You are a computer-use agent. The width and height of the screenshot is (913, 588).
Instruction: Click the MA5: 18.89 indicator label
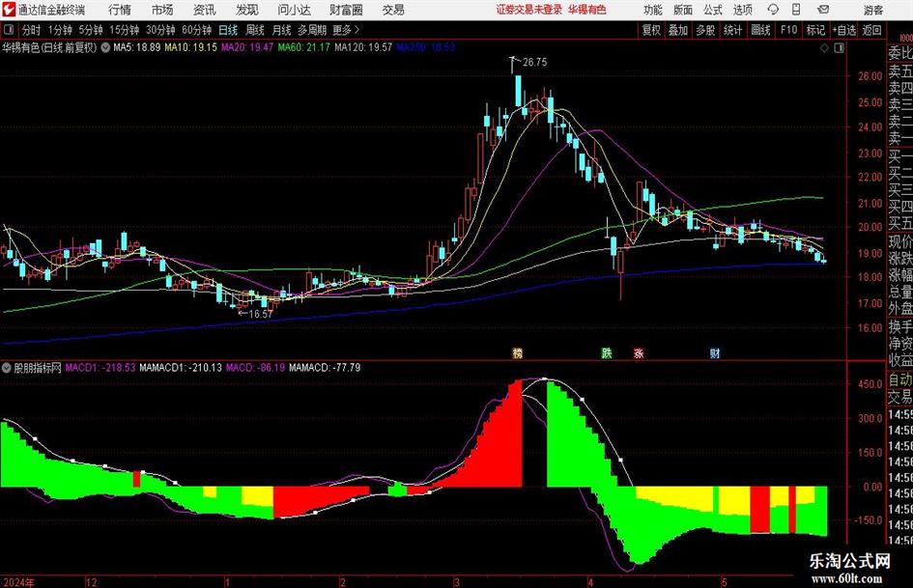pyautogui.click(x=137, y=47)
